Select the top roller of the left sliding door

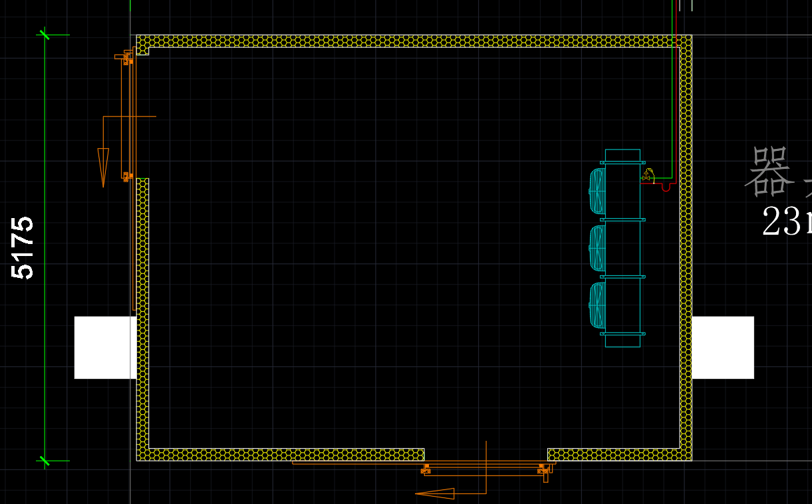(x=127, y=59)
